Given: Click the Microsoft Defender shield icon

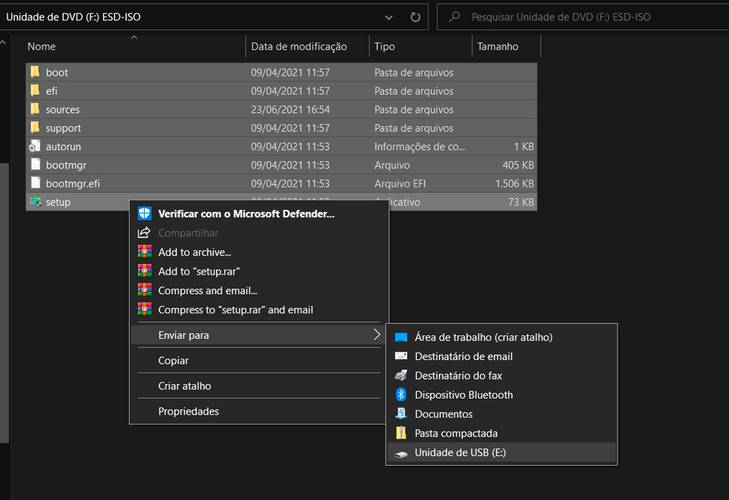Looking at the screenshot, I should coord(145,213).
